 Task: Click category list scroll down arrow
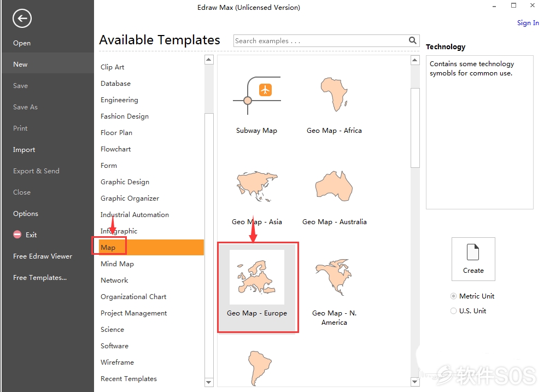click(209, 382)
